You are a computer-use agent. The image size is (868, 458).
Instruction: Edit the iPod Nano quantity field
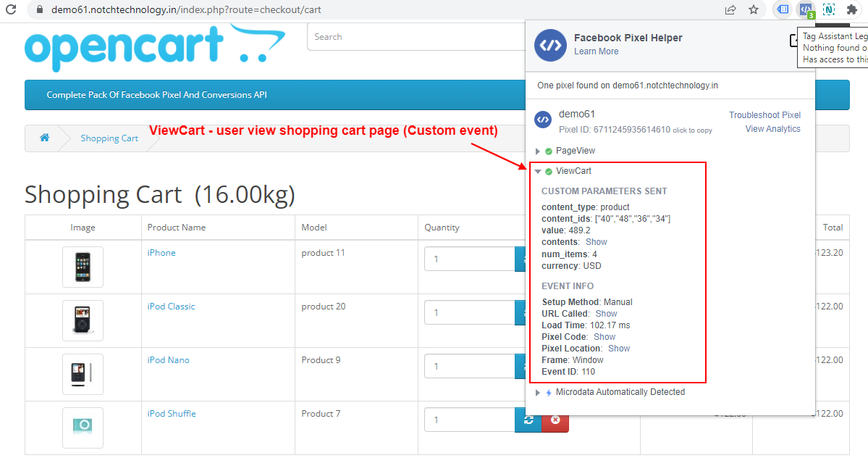coord(470,367)
